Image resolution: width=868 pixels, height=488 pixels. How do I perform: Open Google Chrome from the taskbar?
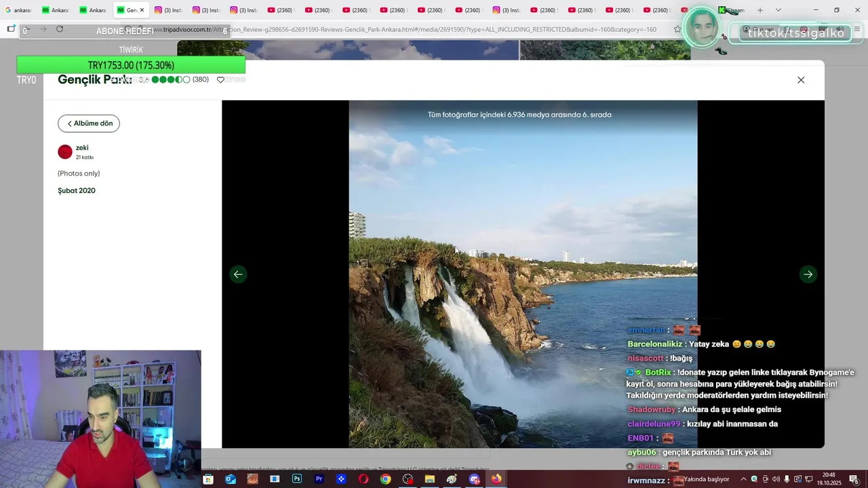[x=385, y=479]
